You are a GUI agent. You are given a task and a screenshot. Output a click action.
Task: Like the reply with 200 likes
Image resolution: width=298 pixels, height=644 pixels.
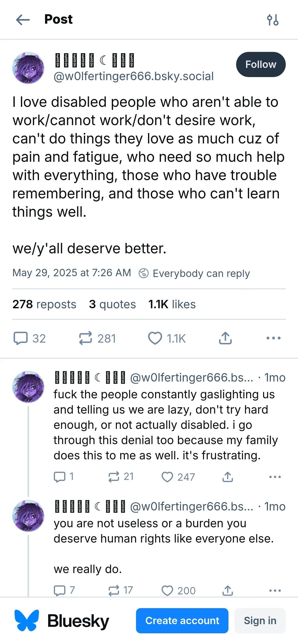(x=167, y=591)
